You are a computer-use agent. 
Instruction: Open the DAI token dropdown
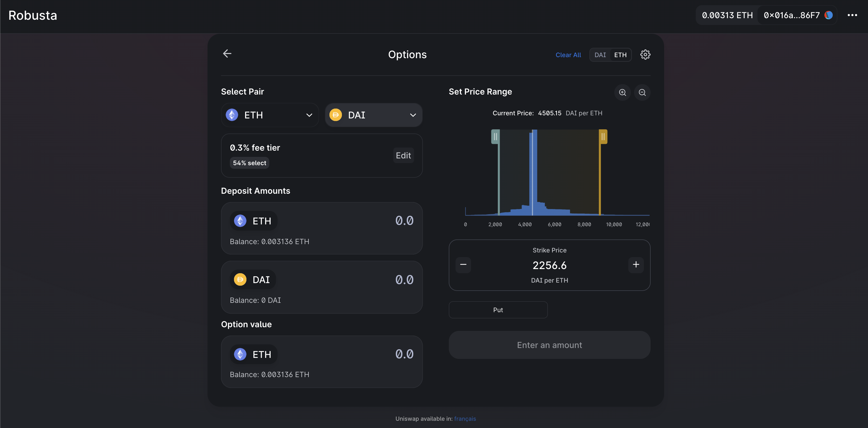[x=373, y=115]
